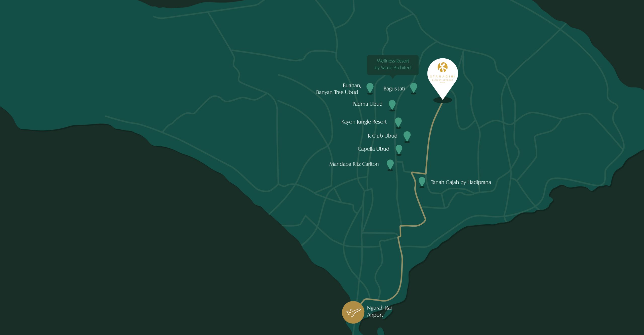This screenshot has height=335, width=644.
Task: Click the Wellness Resort by Same Architect tooltip
Action: [393, 65]
